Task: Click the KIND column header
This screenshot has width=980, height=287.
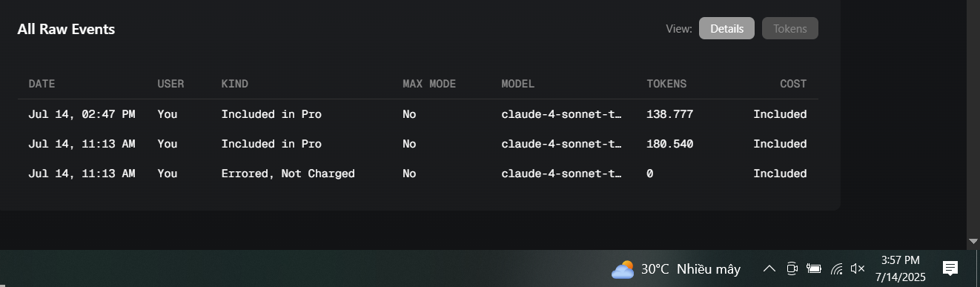Action: click(234, 84)
